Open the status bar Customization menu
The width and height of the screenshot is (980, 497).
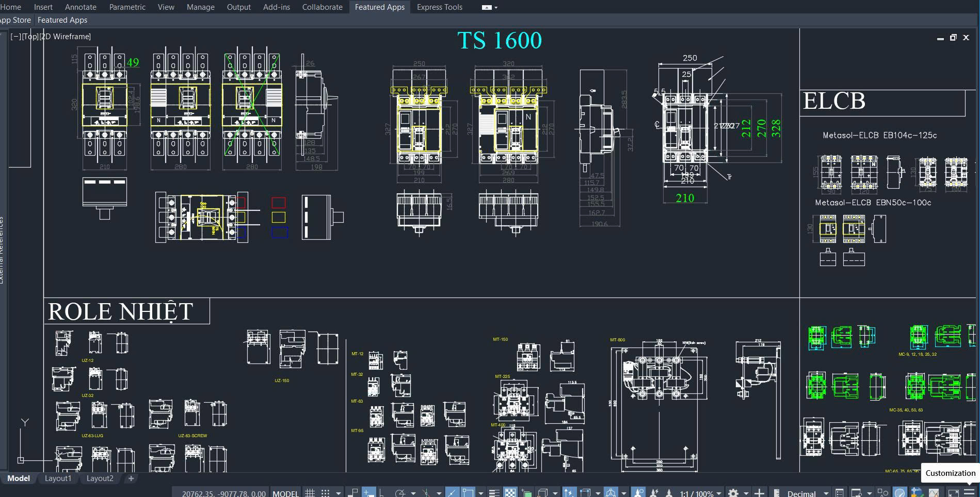pyautogui.click(x=969, y=493)
